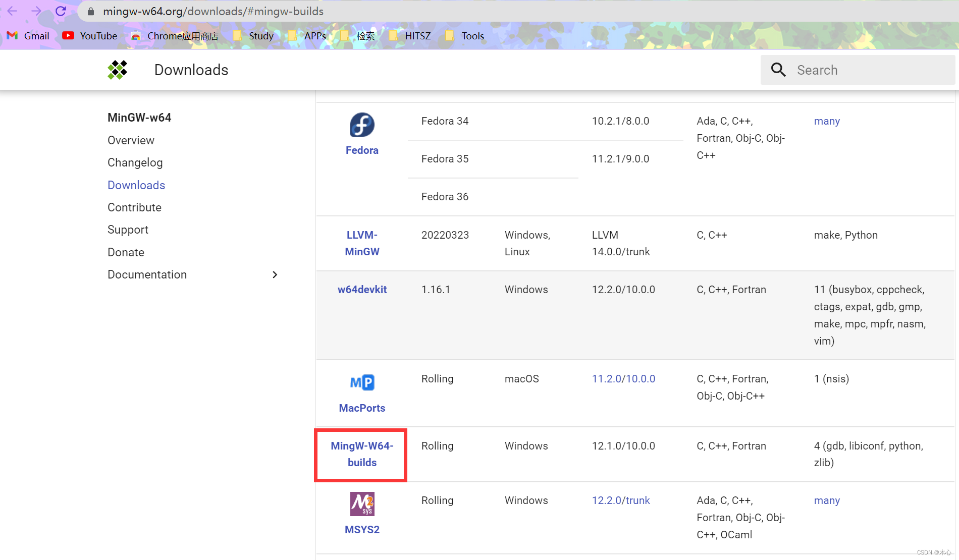959x560 pixels.
Task: Open the APPs bookmark folder
Action: click(307, 36)
